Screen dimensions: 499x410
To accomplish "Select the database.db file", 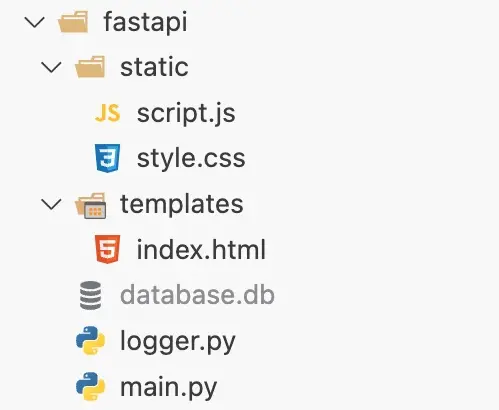I will [x=197, y=294].
